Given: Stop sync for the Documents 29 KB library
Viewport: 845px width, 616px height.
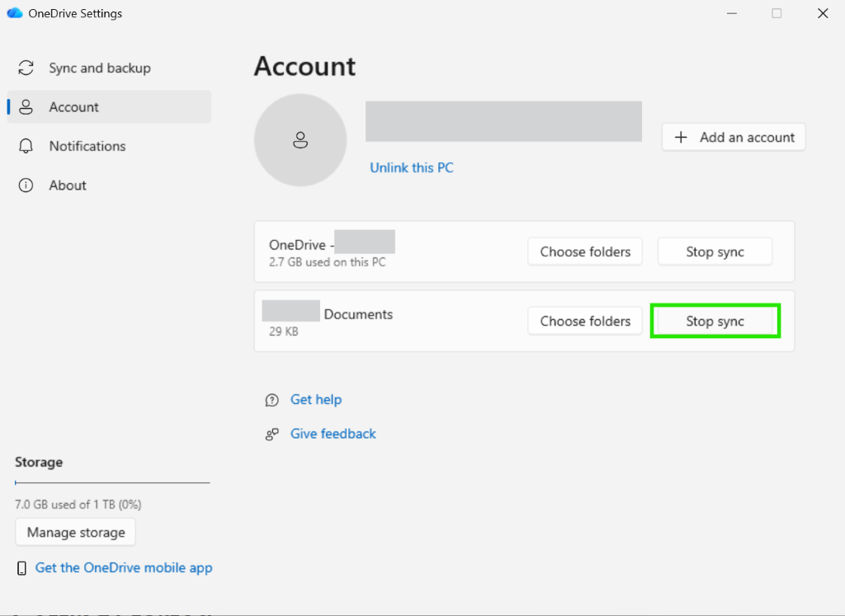Looking at the screenshot, I should 715,321.
